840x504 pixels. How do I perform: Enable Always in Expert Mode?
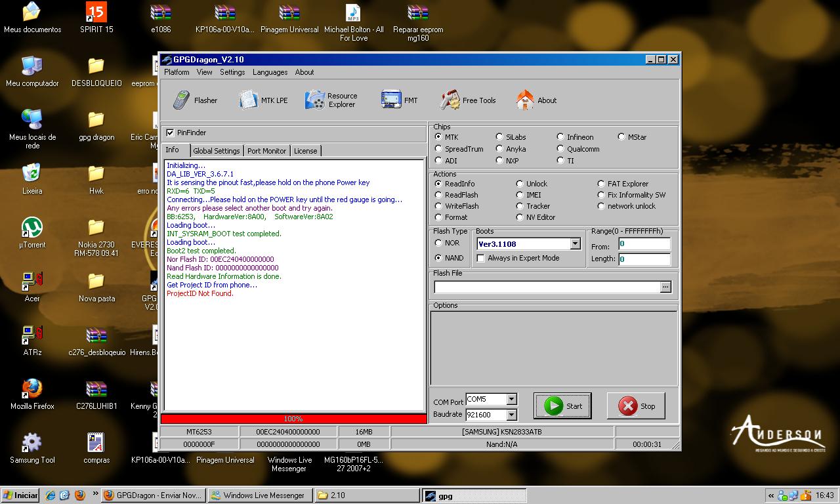pos(481,258)
